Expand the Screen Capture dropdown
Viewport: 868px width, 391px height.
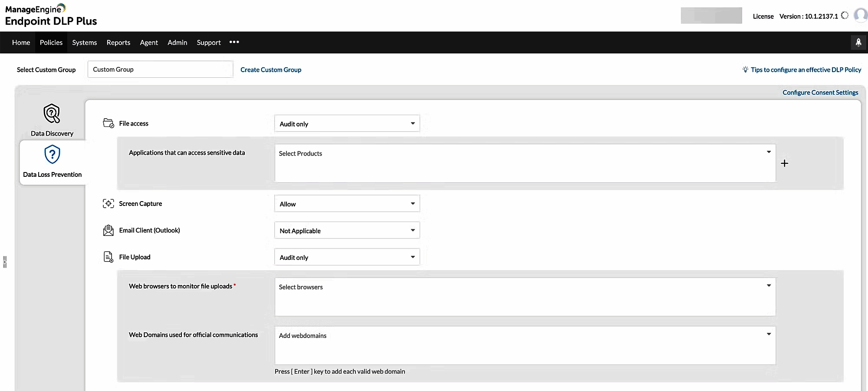coord(347,204)
